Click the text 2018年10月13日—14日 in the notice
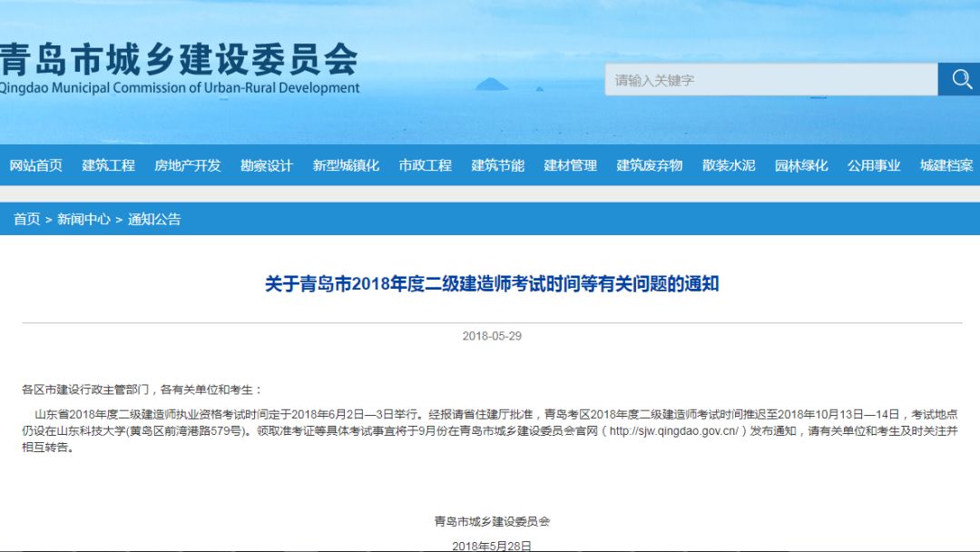This screenshot has height=552, width=980. click(x=838, y=414)
